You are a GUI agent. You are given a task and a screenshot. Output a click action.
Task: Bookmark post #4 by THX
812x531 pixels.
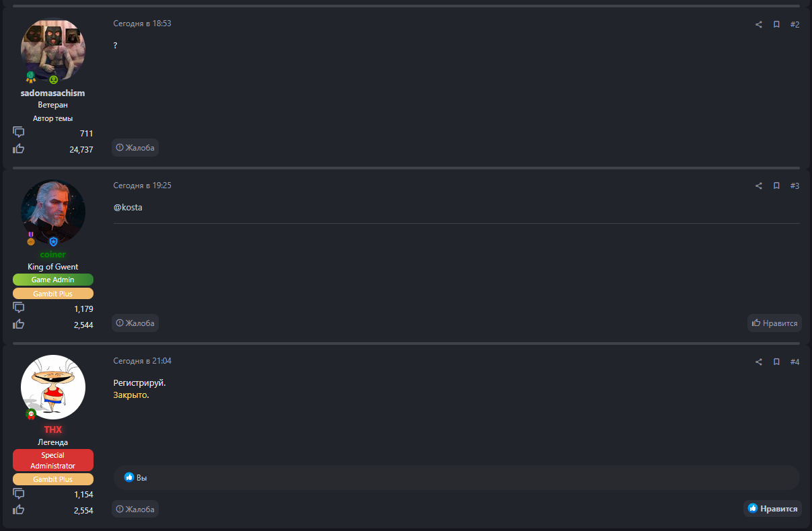(x=776, y=362)
